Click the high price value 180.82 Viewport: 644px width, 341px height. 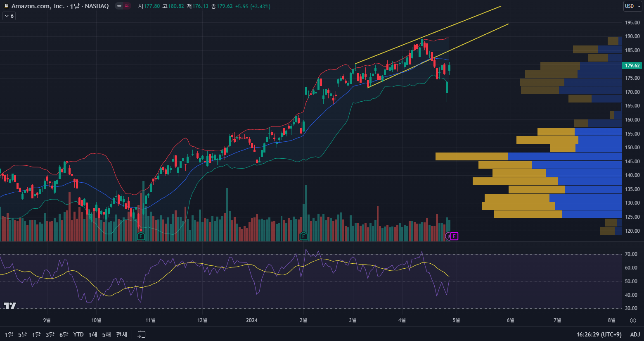(176, 6)
